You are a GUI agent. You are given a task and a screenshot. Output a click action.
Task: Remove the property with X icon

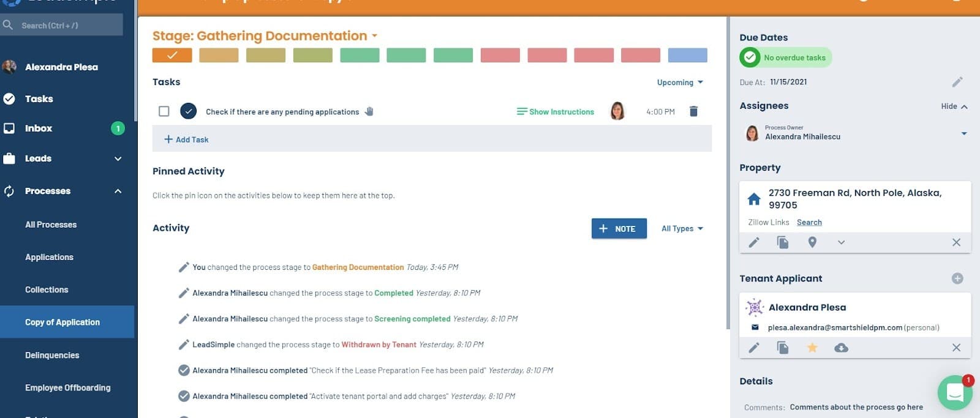coord(956,242)
